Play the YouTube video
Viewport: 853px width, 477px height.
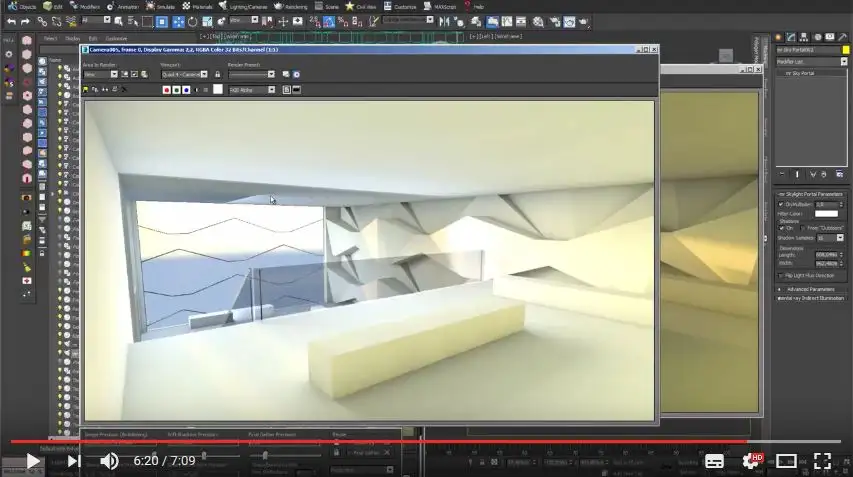coord(32,461)
